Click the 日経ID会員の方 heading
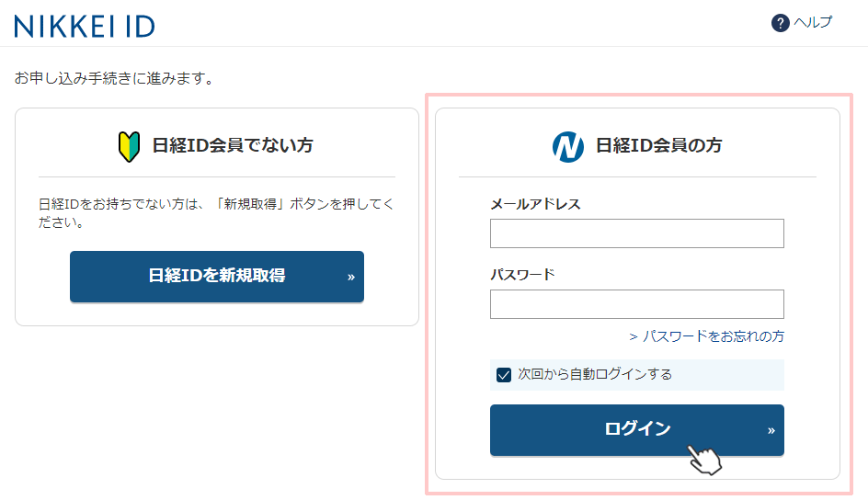Screen dimensions: 868x500 [x=658, y=145]
